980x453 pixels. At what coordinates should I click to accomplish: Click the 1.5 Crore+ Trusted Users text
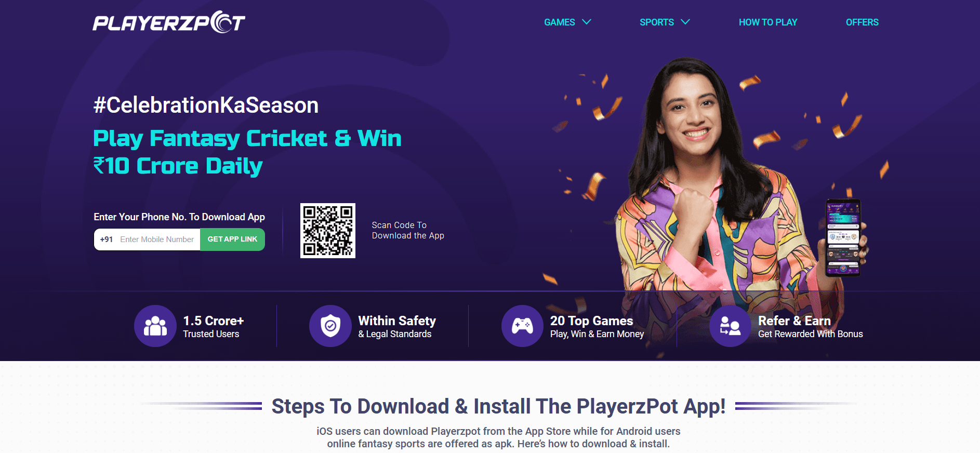214,327
